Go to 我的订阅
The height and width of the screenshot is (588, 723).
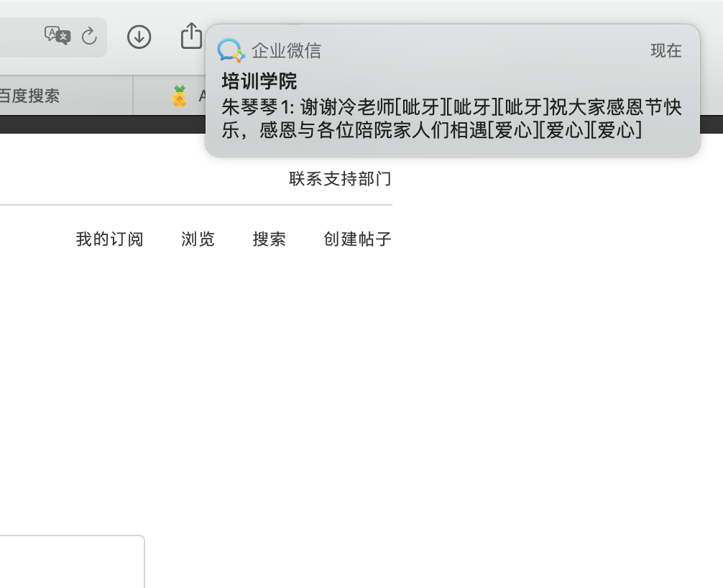(109, 239)
